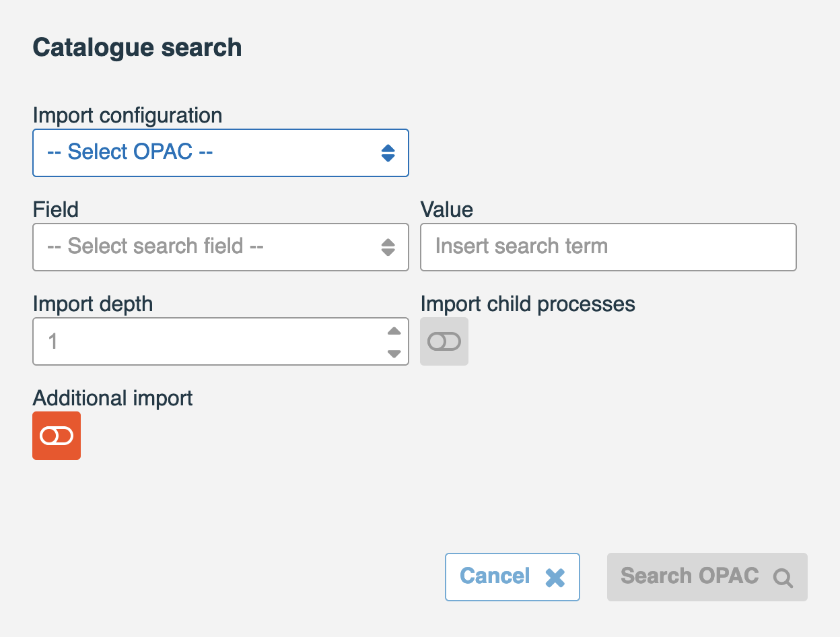Viewport: 840px width, 637px height.
Task: Increase Import depth with the up arrow
Action: tap(394, 331)
